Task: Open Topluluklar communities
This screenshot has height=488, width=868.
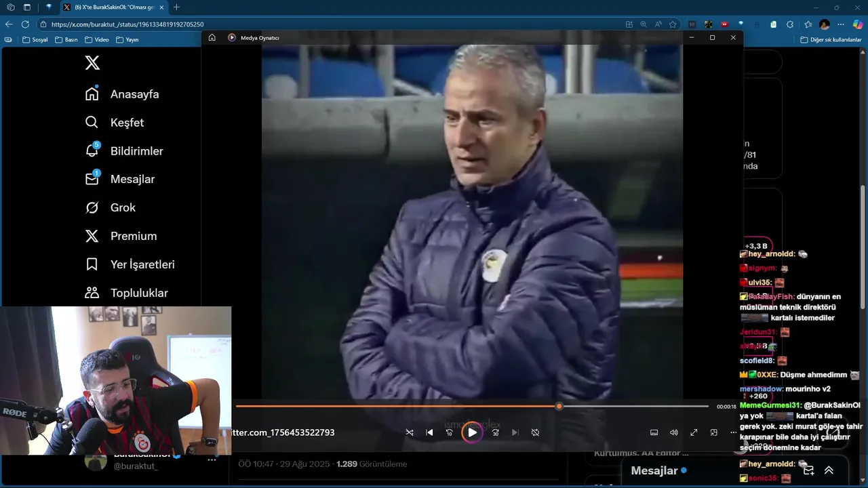Action: coord(126,293)
